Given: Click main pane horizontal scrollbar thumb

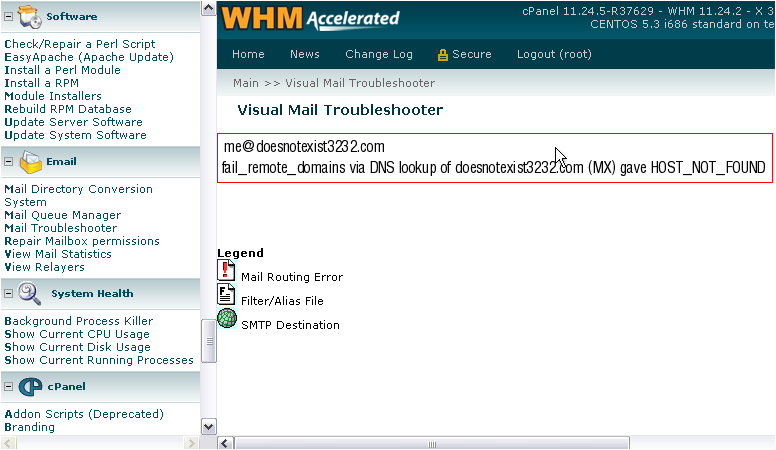Looking at the screenshot, I should point(432,444).
